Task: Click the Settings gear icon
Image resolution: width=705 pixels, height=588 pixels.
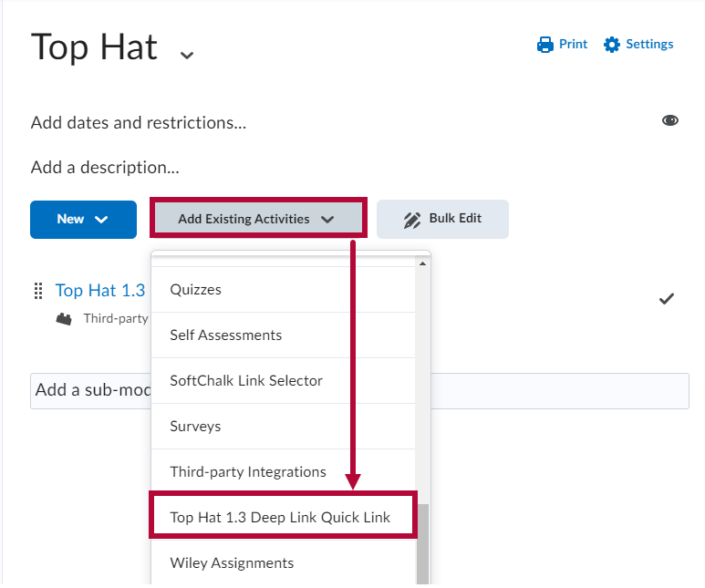Action: pos(612,45)
